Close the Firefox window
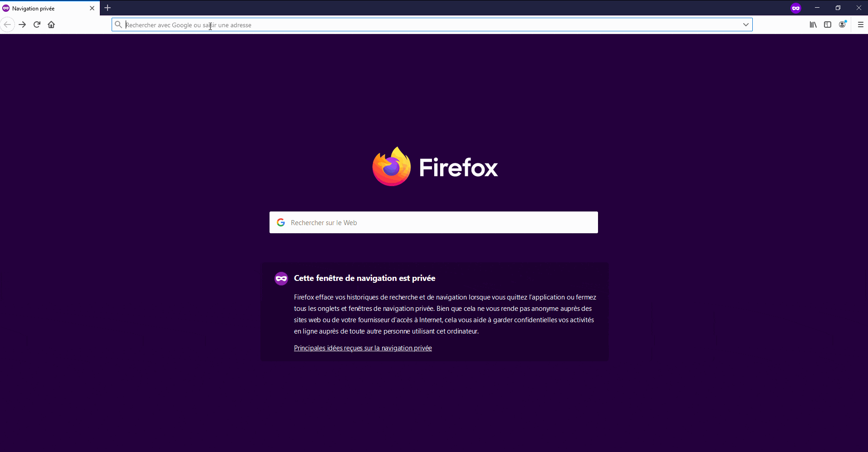The width and height of the screenshot is (868, 452). (x=859, y=8)
